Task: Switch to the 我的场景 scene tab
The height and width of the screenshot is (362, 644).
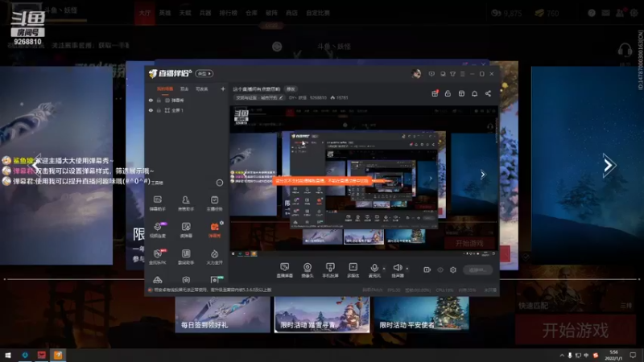Action: (x=165, y=88)
